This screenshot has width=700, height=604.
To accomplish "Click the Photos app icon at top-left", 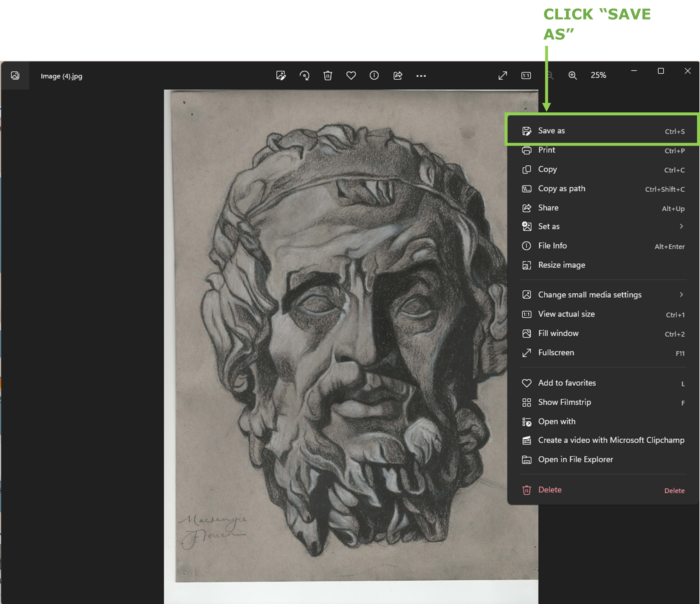I will pyautogui.click(x=15, y=75).
